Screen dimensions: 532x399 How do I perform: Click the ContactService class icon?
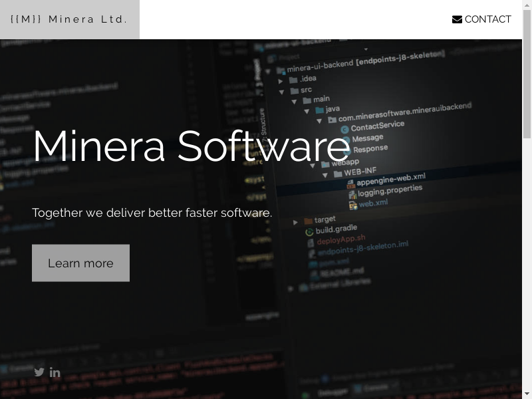click(344, 128)
